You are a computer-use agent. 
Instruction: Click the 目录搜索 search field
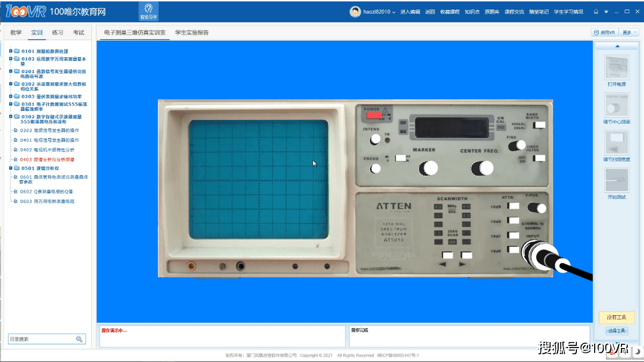tap(41, 339)
